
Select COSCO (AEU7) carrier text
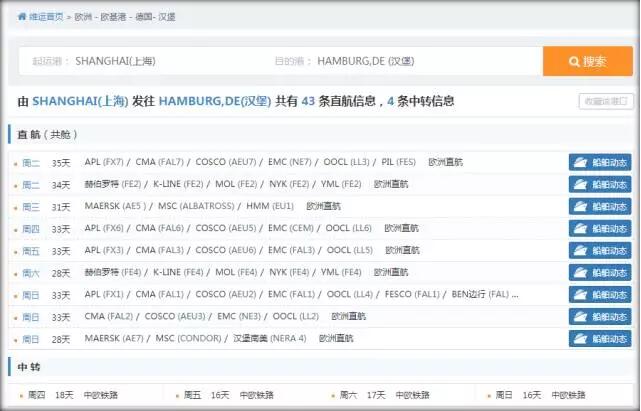[x=226, y=162]
